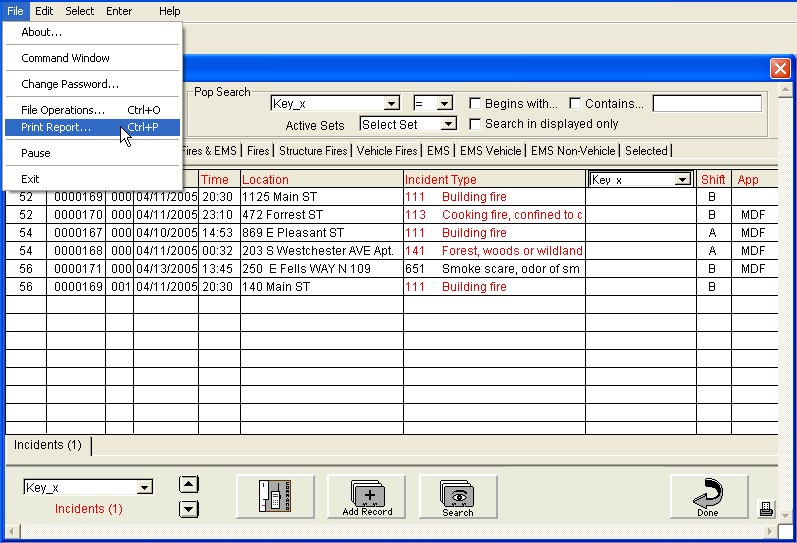Choose Pause menu item
Image resolution: width=797 pixels, height=543 pixels.
point(93,153)
